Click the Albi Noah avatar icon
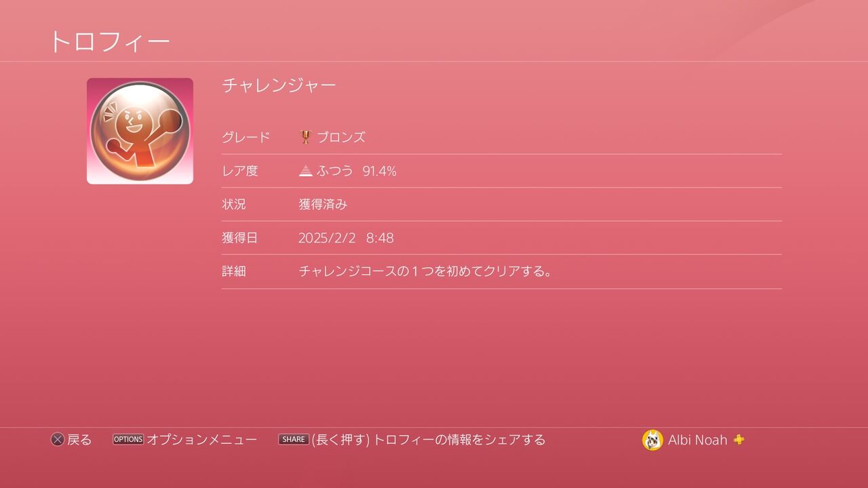 [652, 440]
